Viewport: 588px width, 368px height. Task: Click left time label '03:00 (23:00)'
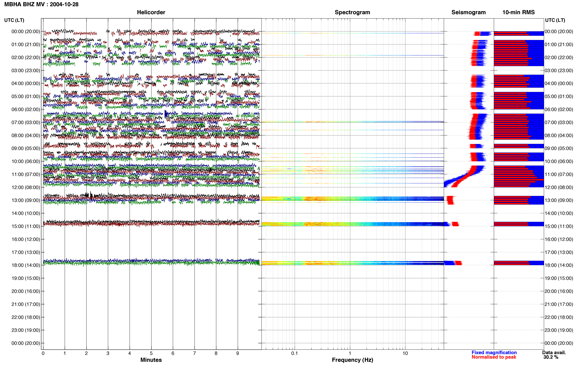pos(26,71)
